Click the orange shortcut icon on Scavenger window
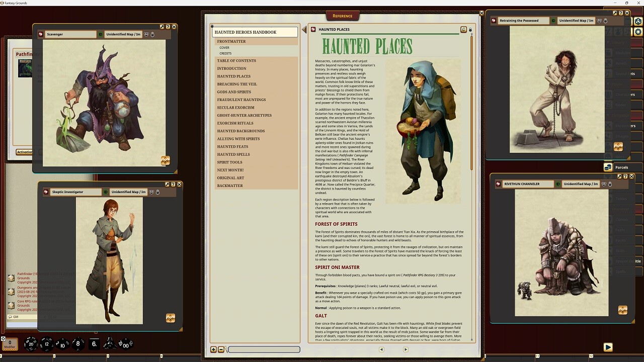Screen dimensions: 644x362 click(166, 160)
